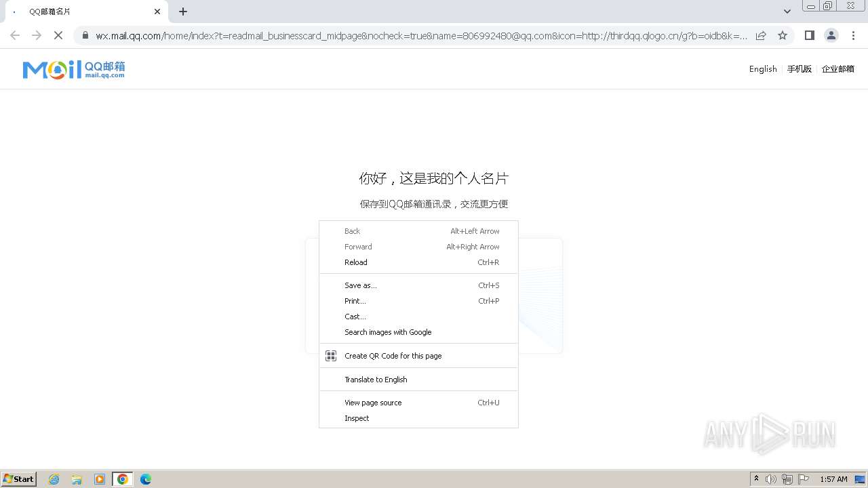Open the volume speaker tray icon

click(771, 479)
